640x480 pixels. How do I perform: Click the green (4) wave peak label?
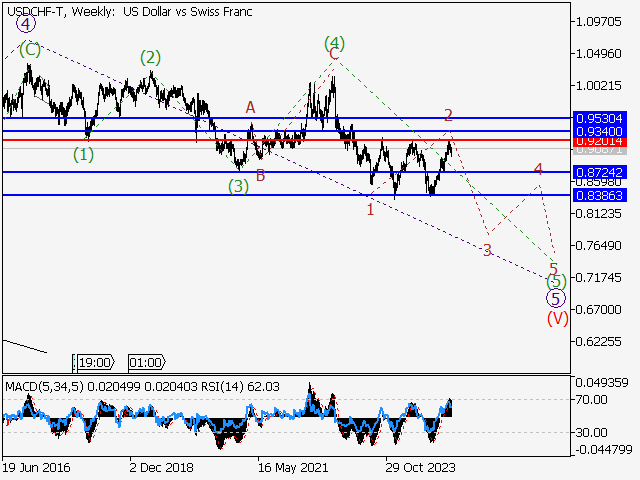click(334, 43)
